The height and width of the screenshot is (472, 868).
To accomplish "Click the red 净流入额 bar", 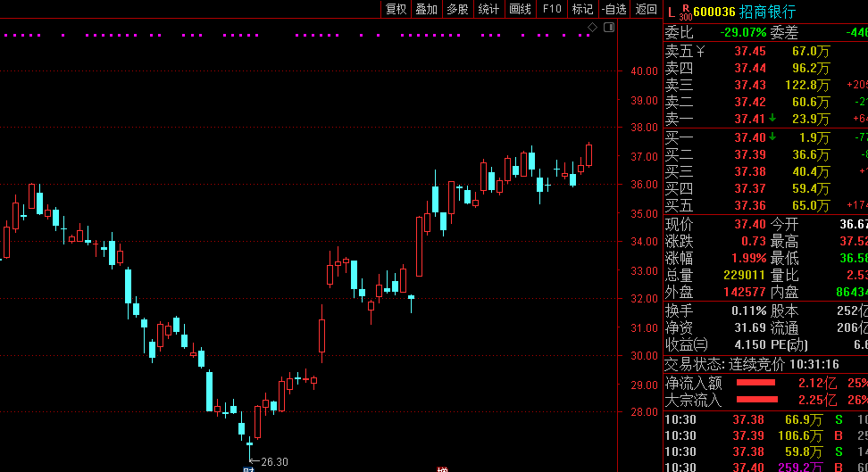I will tap(755, 383).
